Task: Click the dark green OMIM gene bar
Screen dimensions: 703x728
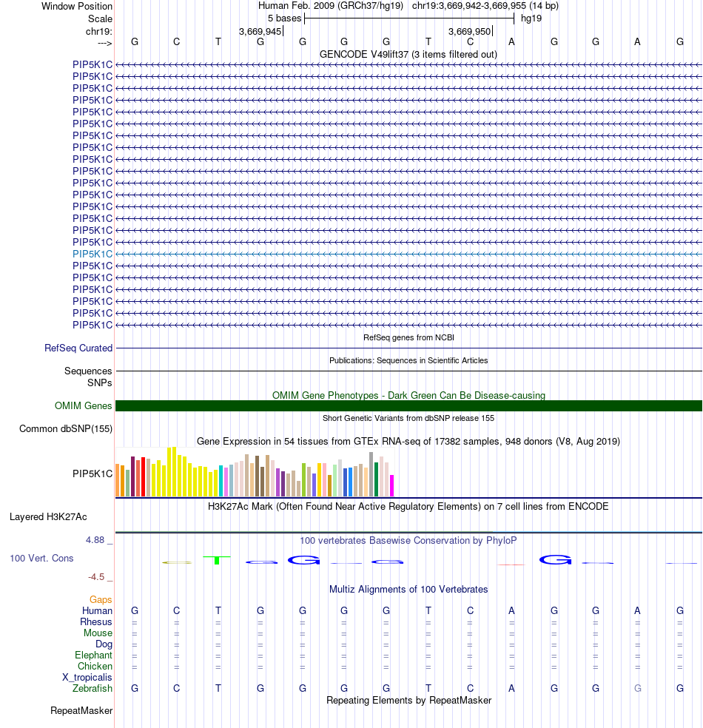Action: tap(408, 405)
